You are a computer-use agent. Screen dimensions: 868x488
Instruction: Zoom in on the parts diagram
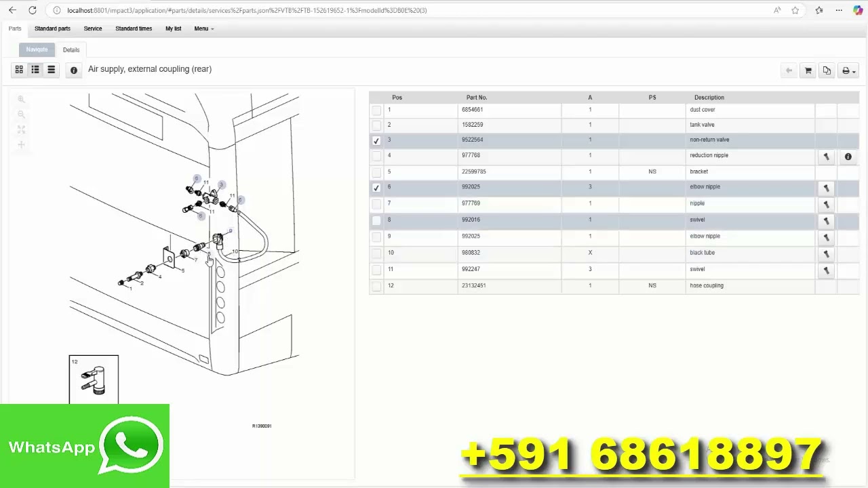coord(21,100)
